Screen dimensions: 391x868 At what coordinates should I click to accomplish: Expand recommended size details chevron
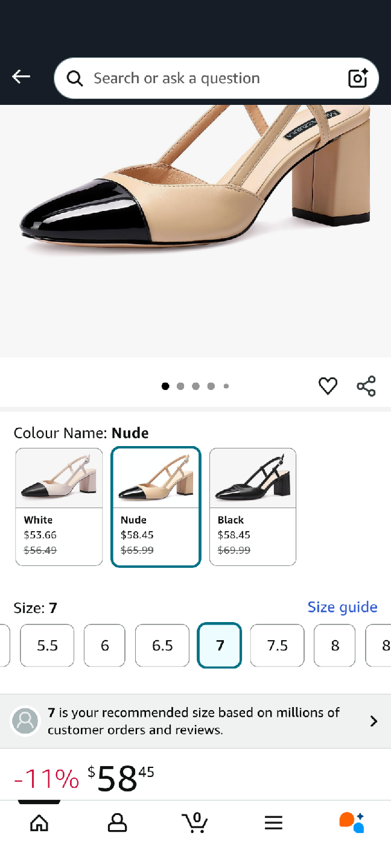(x=374, y=721)
